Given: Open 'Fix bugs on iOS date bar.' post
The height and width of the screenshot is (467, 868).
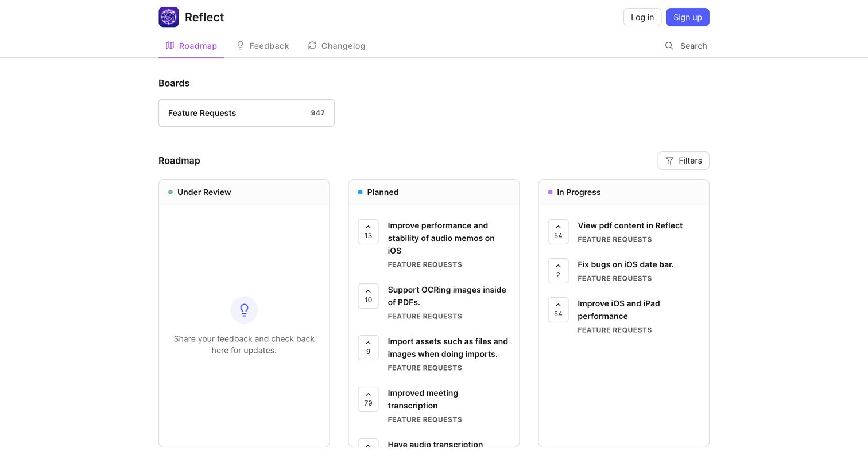Looking at the screenshot, I should [x=626, y=264].
